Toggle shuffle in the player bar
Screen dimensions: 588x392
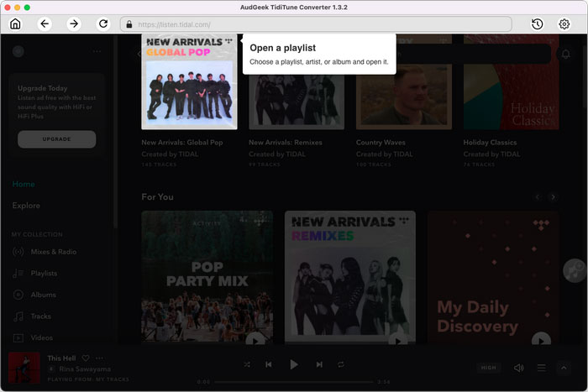tap(247, 364)
